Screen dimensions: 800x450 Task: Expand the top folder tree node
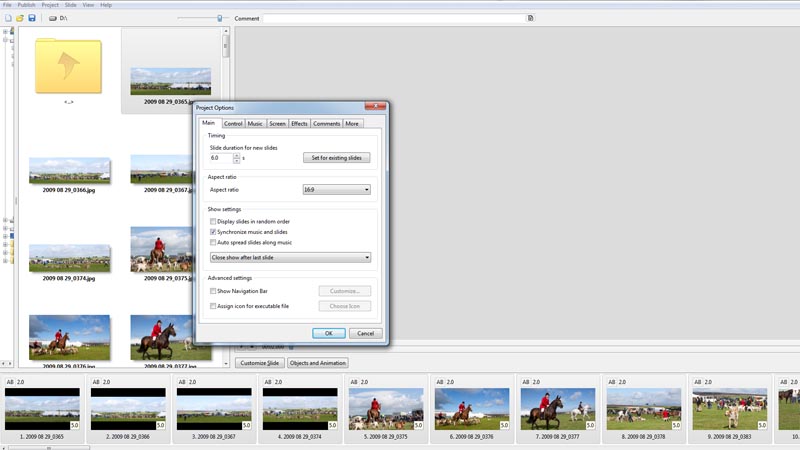tap(5, 31)
